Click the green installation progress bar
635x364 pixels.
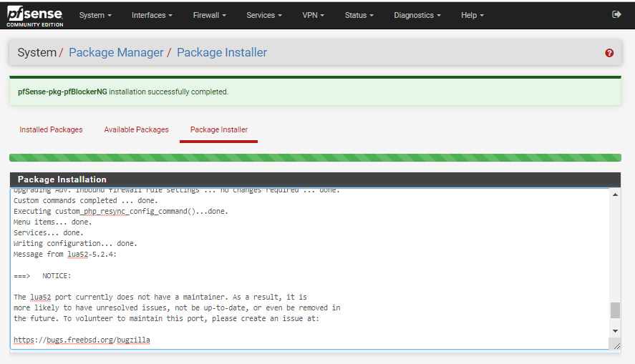[x=315, y=157]
